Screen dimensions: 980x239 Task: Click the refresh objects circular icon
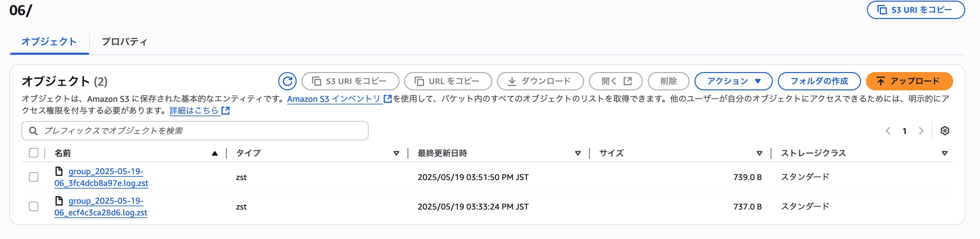[x=287, y=81]
